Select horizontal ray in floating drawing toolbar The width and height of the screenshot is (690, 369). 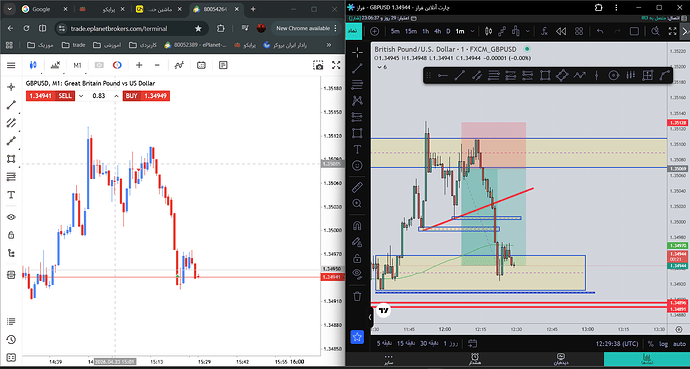coord(443,76)
